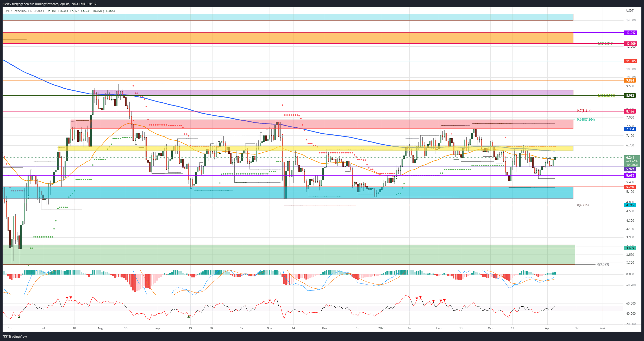This screenshot has height=341, width=644.
Task: Click the 5.250 red price tag
Action: (x=630, y=187)
